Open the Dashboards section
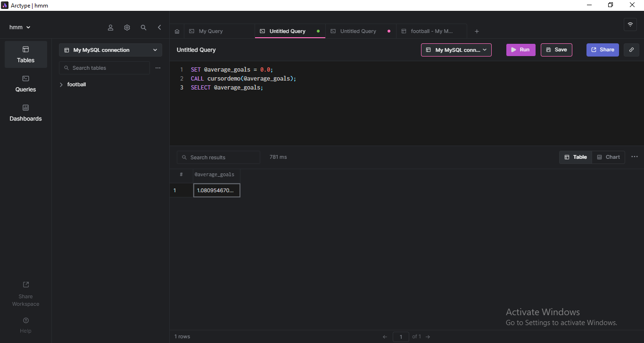Image resolution: width=644 pixels, height=343 pixels. 26,113
